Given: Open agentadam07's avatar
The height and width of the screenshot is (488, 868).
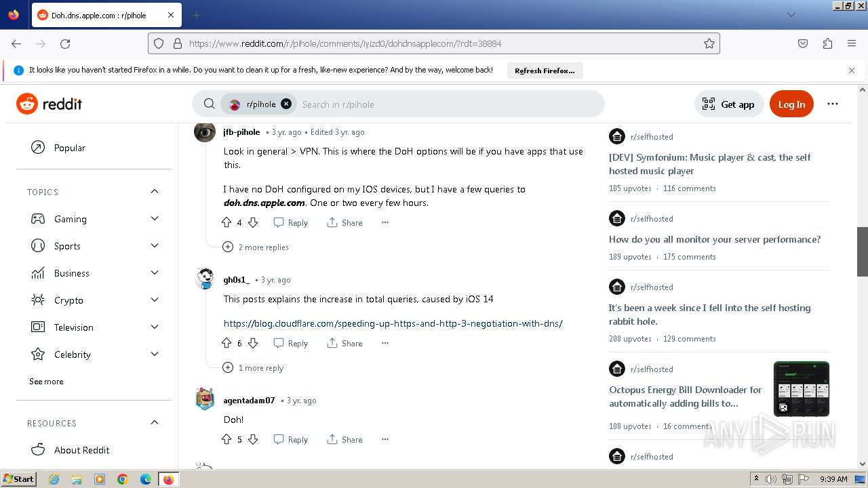Looking at the screenshot, I should (x=205, y=400).
